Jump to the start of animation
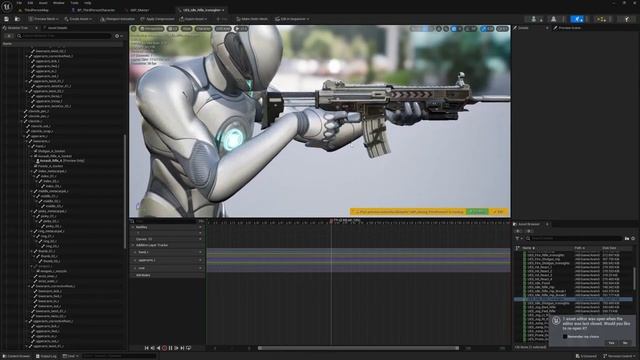 tap(147, 348)
